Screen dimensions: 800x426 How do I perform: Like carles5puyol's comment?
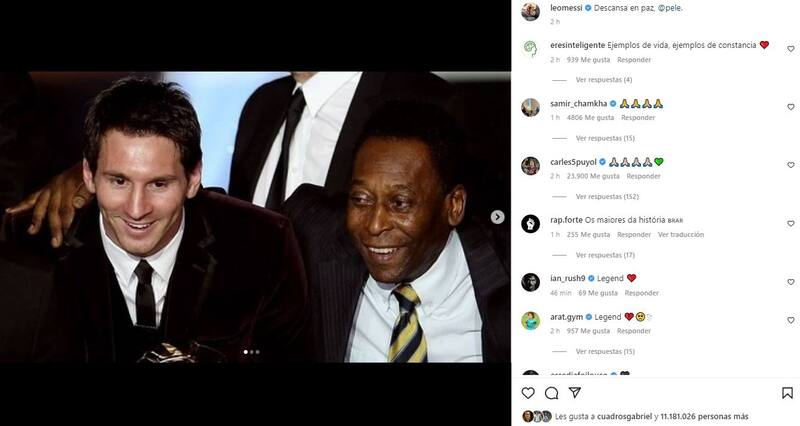790,165
